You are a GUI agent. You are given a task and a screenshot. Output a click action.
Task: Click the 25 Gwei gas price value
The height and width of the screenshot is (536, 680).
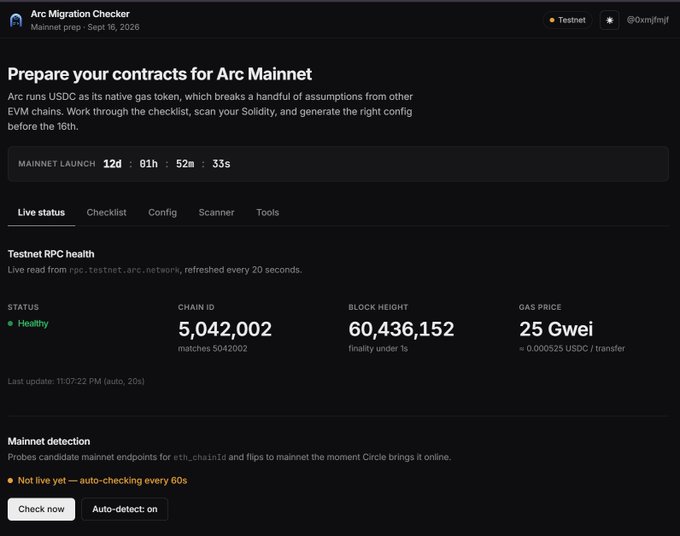556,329
